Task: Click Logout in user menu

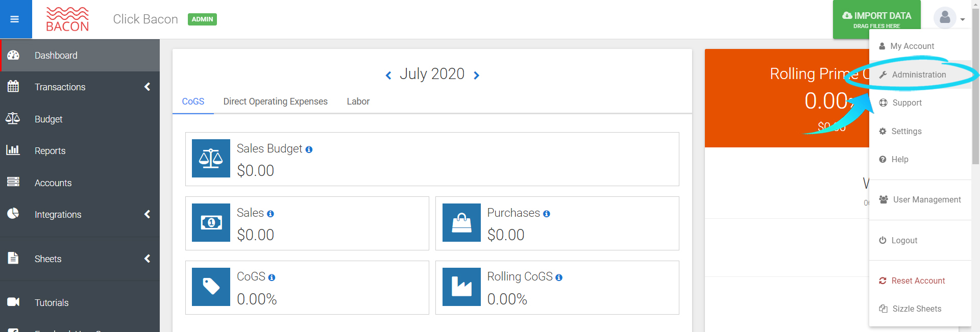Action: pos(920,240)
